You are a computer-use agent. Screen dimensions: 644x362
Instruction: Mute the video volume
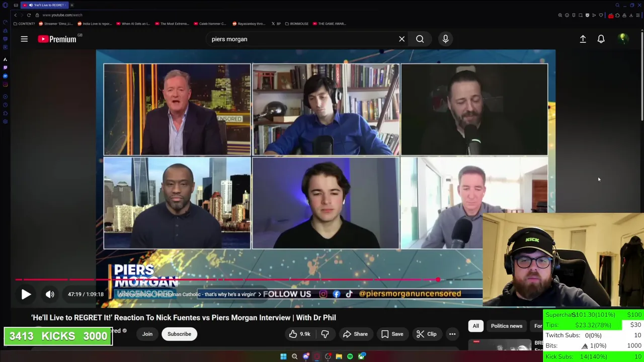point(50,294)
